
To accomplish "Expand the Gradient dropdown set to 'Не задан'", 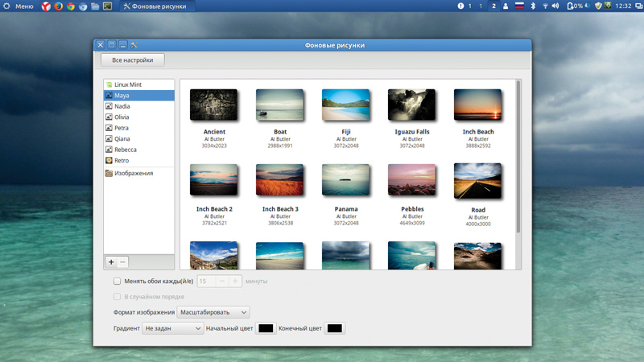I will tap(172, 328).
